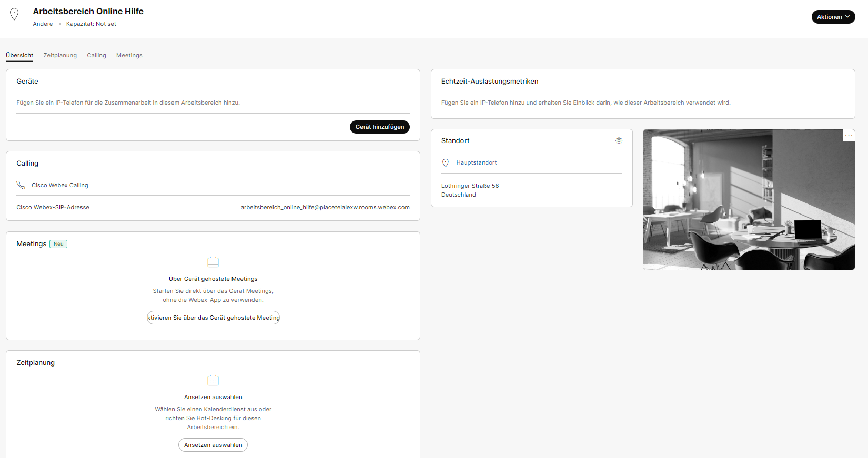The width and height of the screenshot is (868, 458).
Task: Open the Standort settings gear
Action: coord(619,141)
